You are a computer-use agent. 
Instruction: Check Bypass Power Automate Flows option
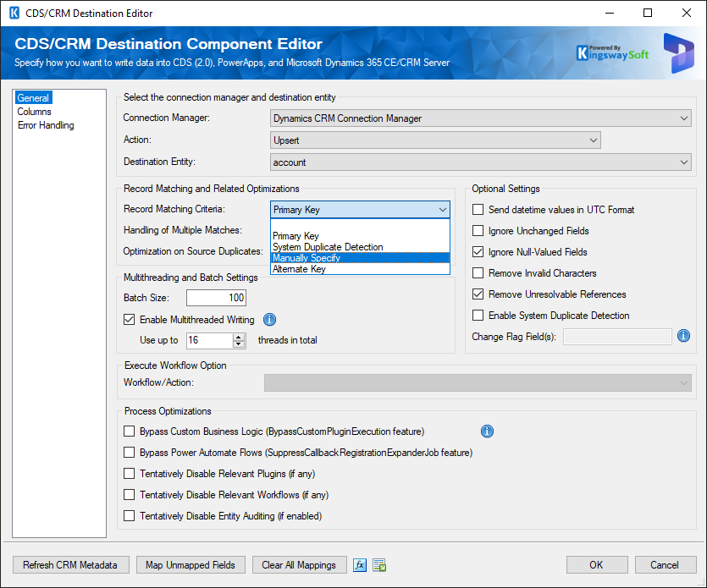129,453
